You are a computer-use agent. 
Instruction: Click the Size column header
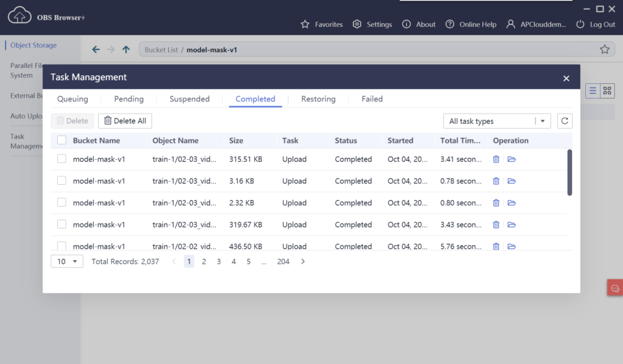tap(236, 140)
